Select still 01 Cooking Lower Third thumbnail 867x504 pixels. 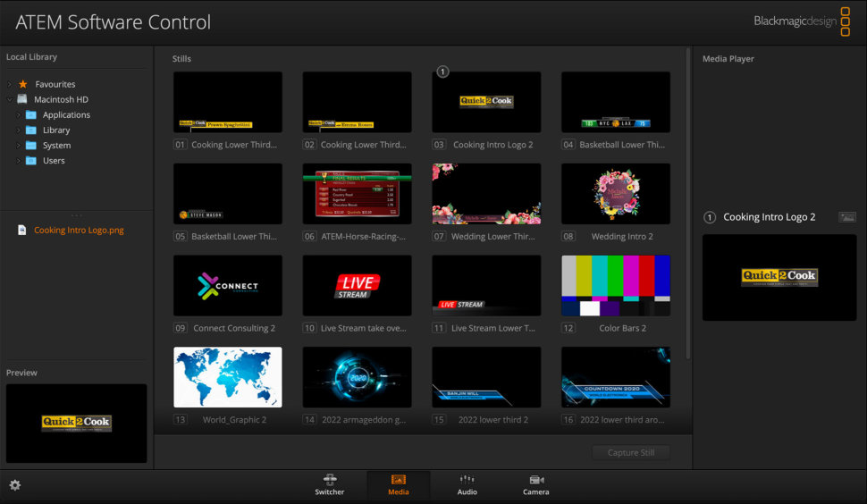click(x=228, y=102)
